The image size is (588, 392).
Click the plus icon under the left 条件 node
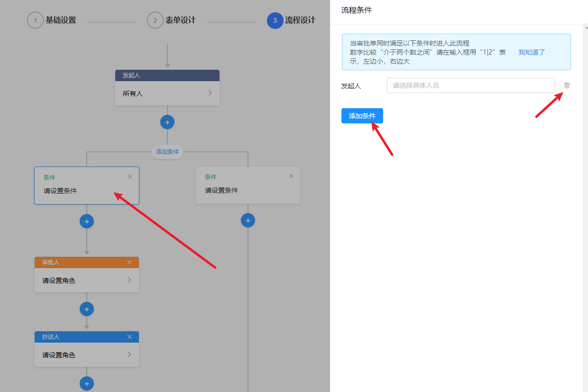pos(87,221)
